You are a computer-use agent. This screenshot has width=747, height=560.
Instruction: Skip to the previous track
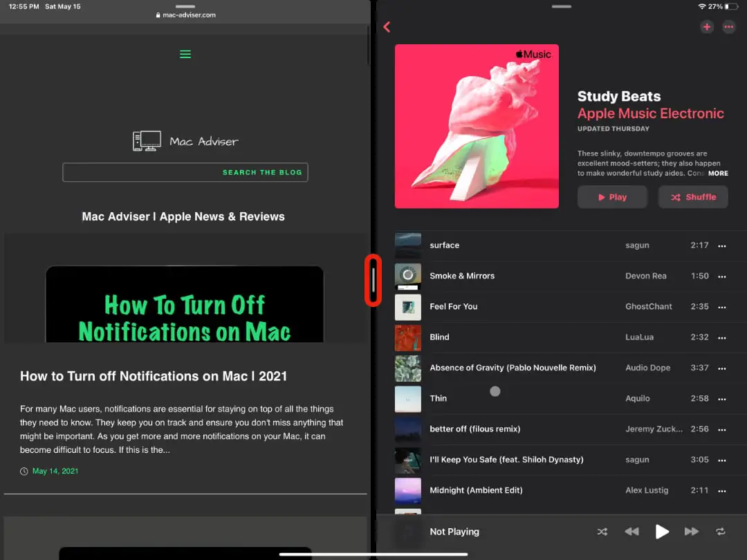[631, 532]
